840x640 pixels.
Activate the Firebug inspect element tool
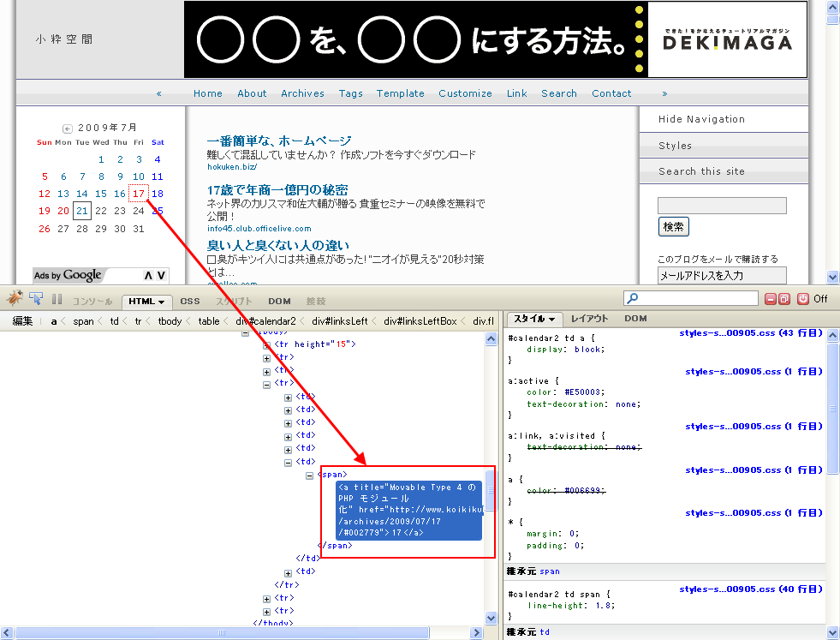click(x=36, y=298)
